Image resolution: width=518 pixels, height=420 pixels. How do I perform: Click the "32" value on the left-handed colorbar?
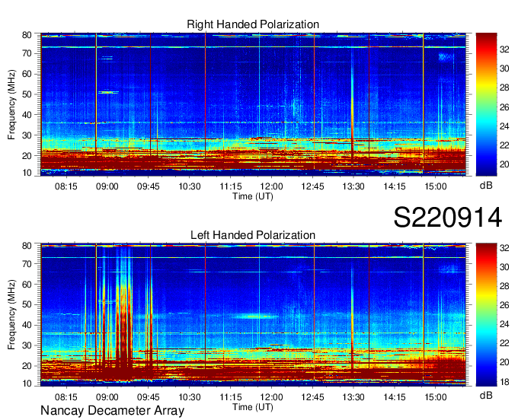coord(504,248)
